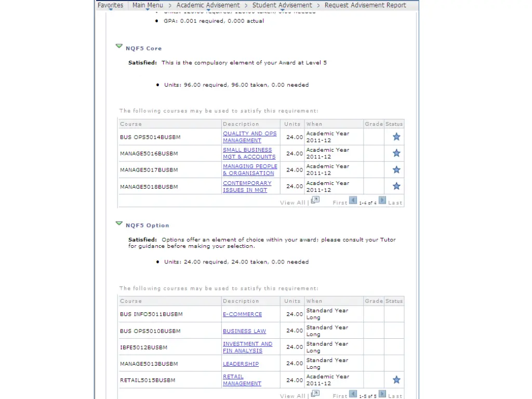Click First in NQF5 Core table
The width and height of the screenshot is (532, 399).
coord(340,203)
